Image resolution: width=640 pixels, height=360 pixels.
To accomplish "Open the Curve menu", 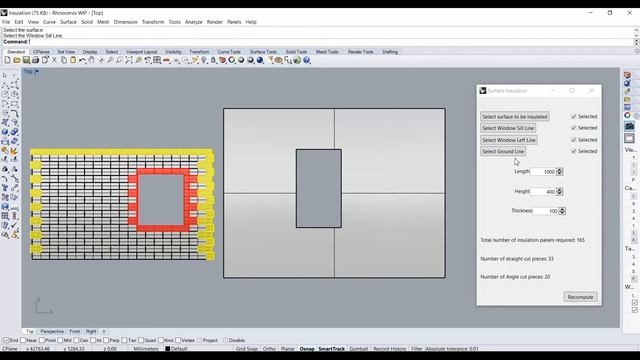I will tap(49, 22).
